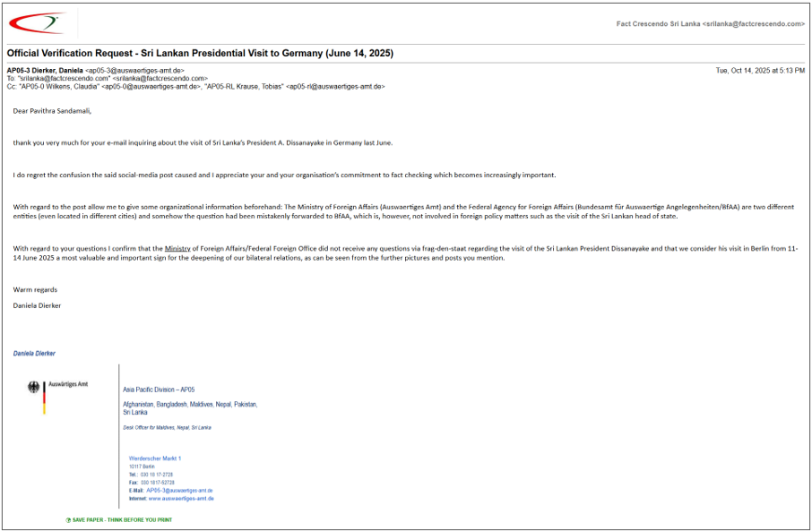Click the green Save Paper leaf icon

(68, 519)
